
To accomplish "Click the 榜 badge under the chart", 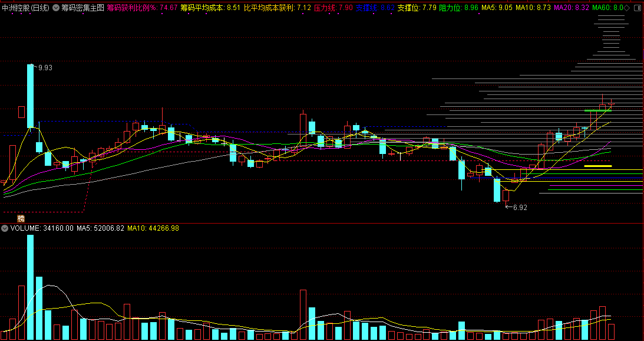I will point(21,218).
